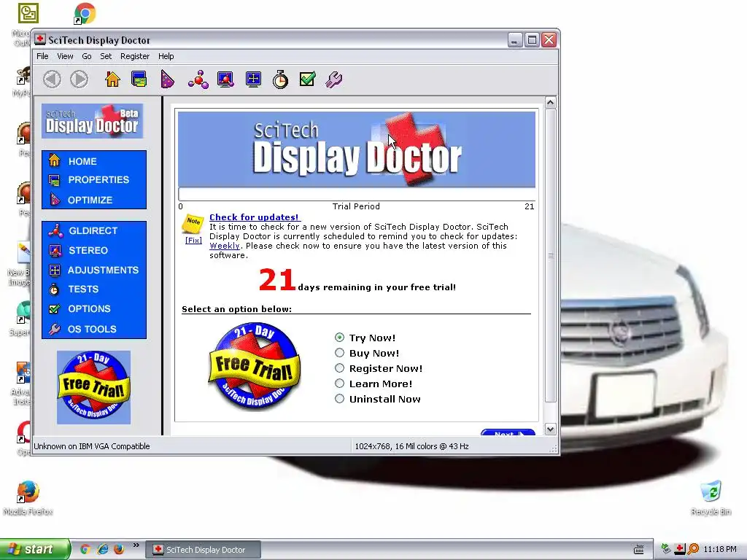Click the SciTech Display Doctor banner image
This screenshot has height=560, width=747.
(x=356, y=149)
